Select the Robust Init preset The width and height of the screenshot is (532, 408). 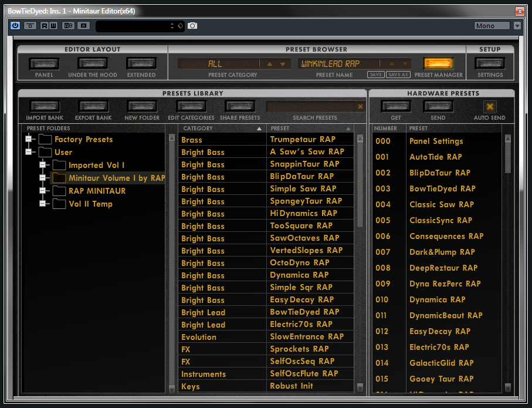pos(310,386)
